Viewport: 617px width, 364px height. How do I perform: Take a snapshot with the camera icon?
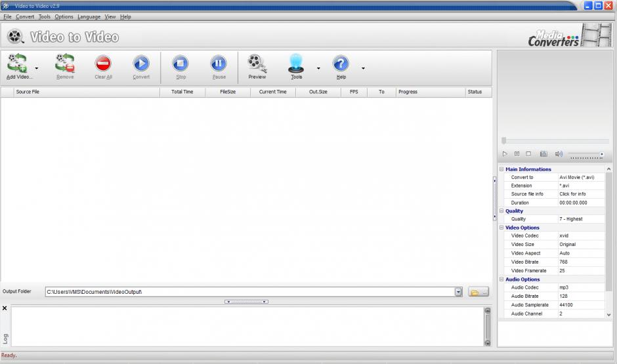click(x=543, y=153)
